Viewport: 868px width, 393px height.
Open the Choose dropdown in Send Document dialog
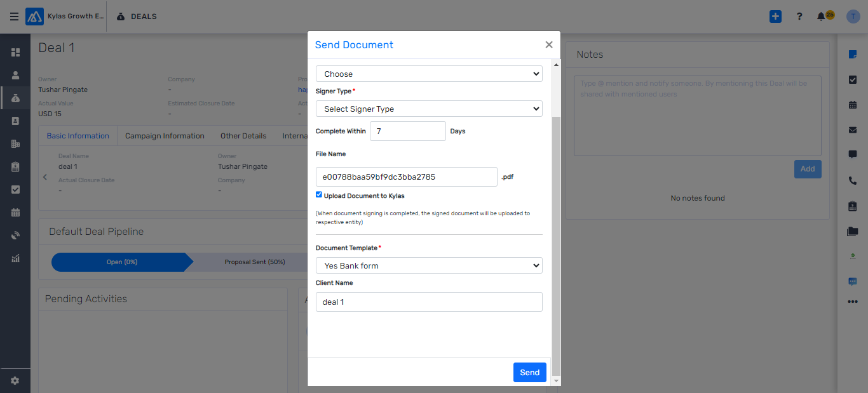coord(429,74)
